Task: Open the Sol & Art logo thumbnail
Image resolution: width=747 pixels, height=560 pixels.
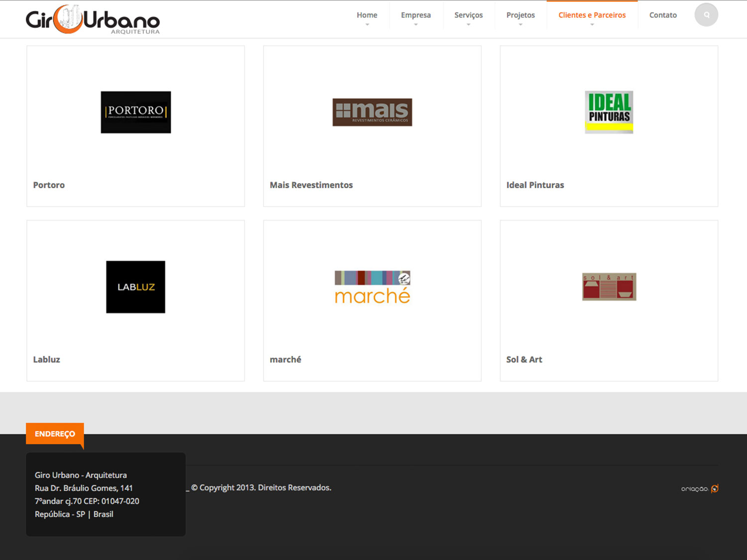Action: 609,287
